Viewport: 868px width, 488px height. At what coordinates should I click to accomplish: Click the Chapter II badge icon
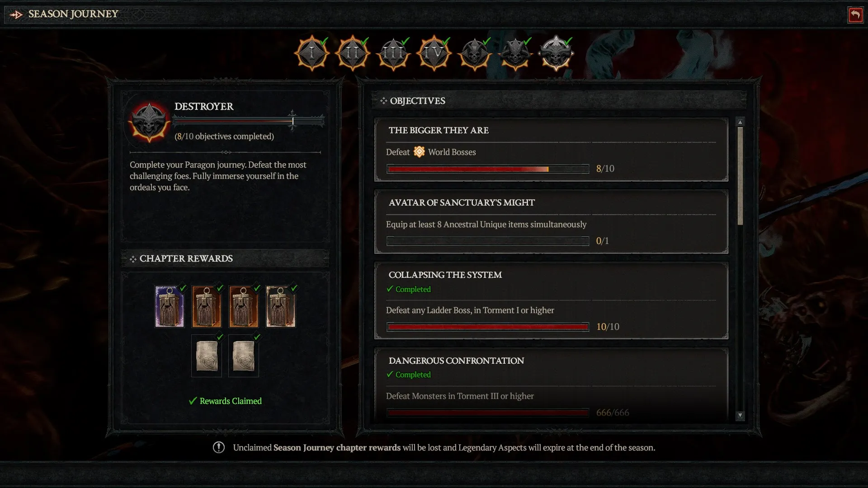[353, 53]
